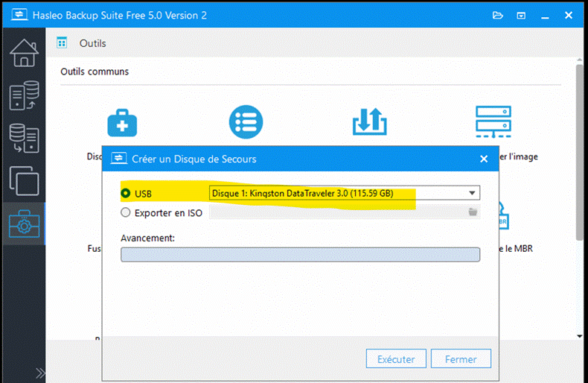The height and width of the screenshot is (383, 588).
Task: Select the Exporter en ISO radio button
Action: [x=126, y=212]
